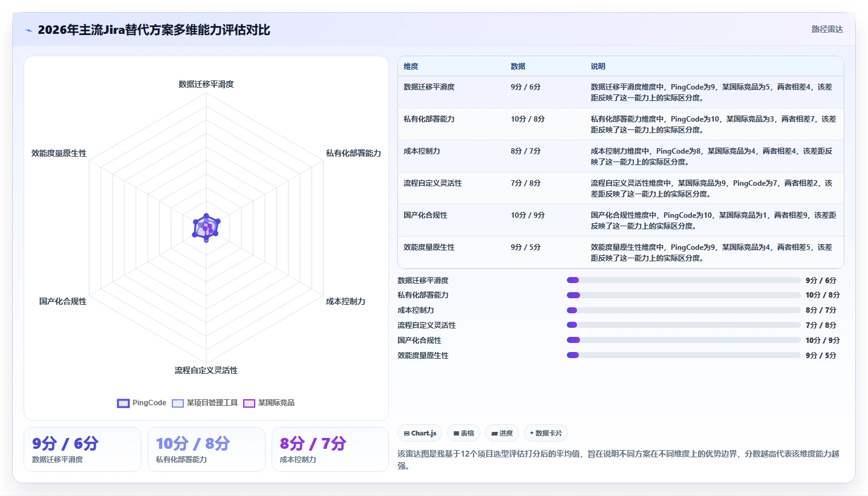
Task: Click the 流程自定义灵活性 progress bar
Action: tap(684, 325)
